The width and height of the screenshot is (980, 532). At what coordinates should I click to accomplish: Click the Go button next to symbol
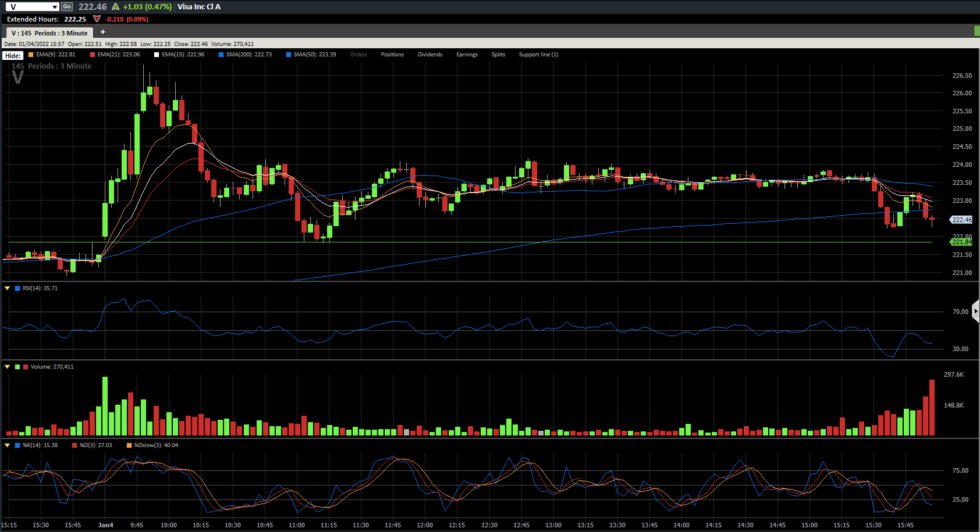[67, 6]
